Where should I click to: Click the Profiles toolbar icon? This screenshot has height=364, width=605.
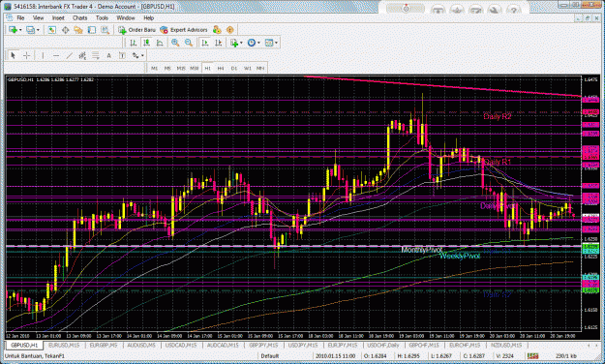pos(30,30)
